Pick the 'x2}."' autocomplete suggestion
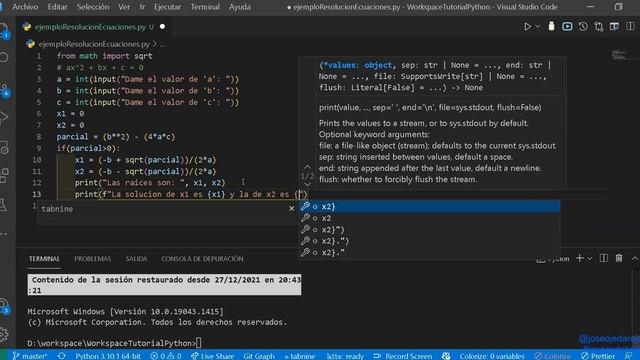The width and height of the screenshot is (640, 360). coord(429,252)
